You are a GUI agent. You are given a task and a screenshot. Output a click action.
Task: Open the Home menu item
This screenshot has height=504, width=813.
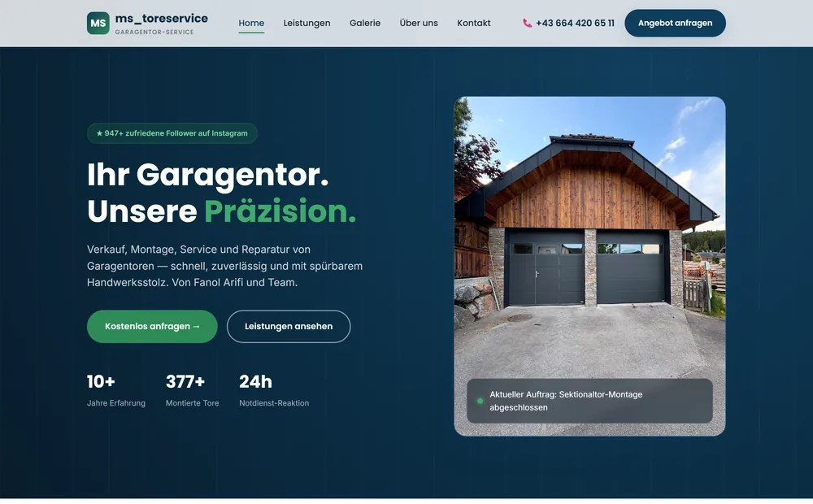click(x=251, y=23)
